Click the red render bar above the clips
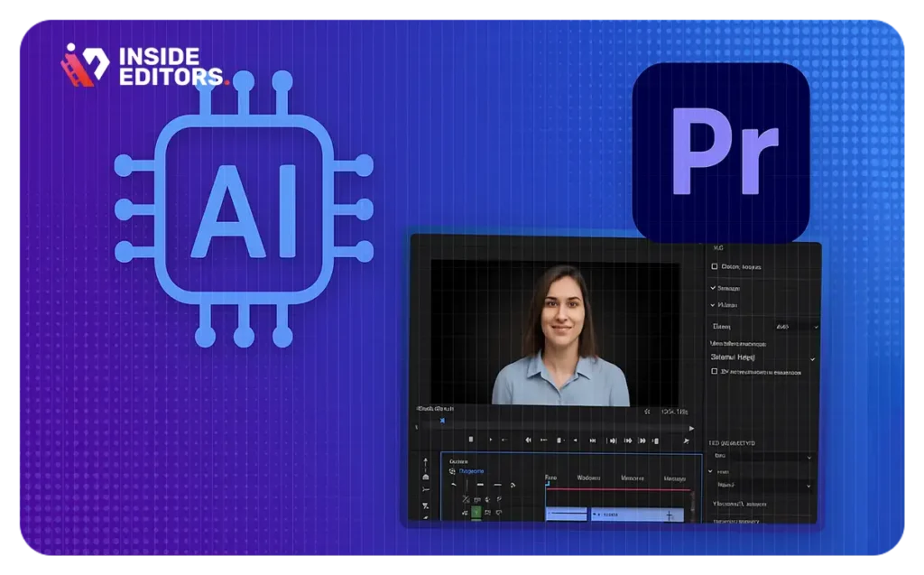The image size is (924, 575). click(619, 489)
